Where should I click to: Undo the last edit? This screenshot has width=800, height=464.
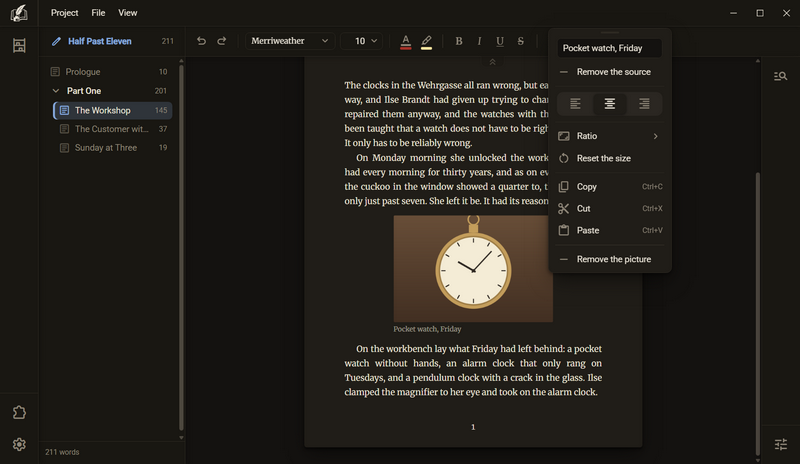(x=201, y=41)
